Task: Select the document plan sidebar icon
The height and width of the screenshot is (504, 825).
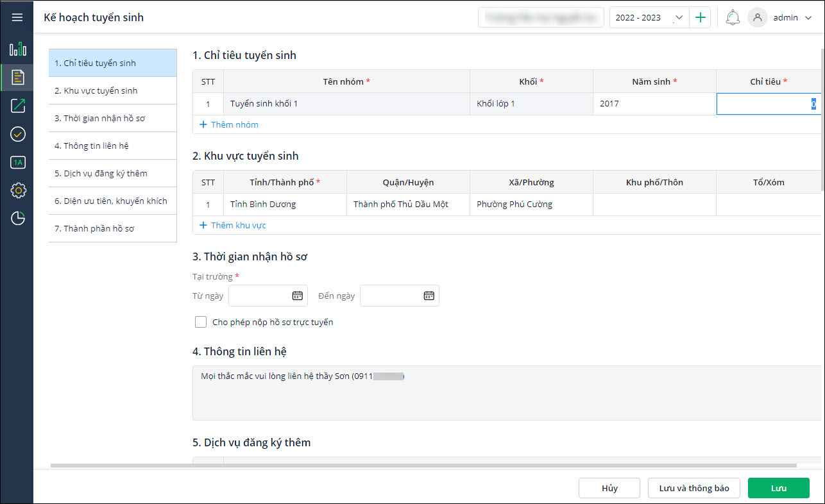Action: click(18, 78)
